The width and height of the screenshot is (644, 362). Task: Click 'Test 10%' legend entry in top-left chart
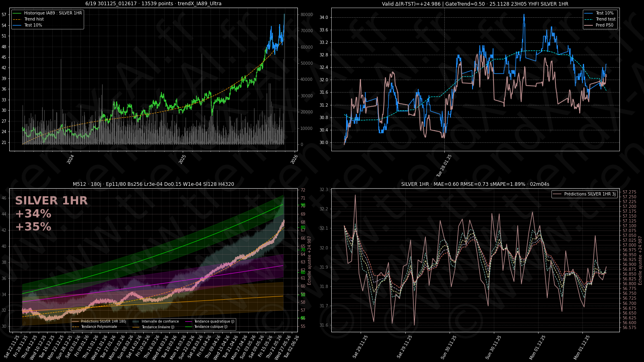pos(33,25)
